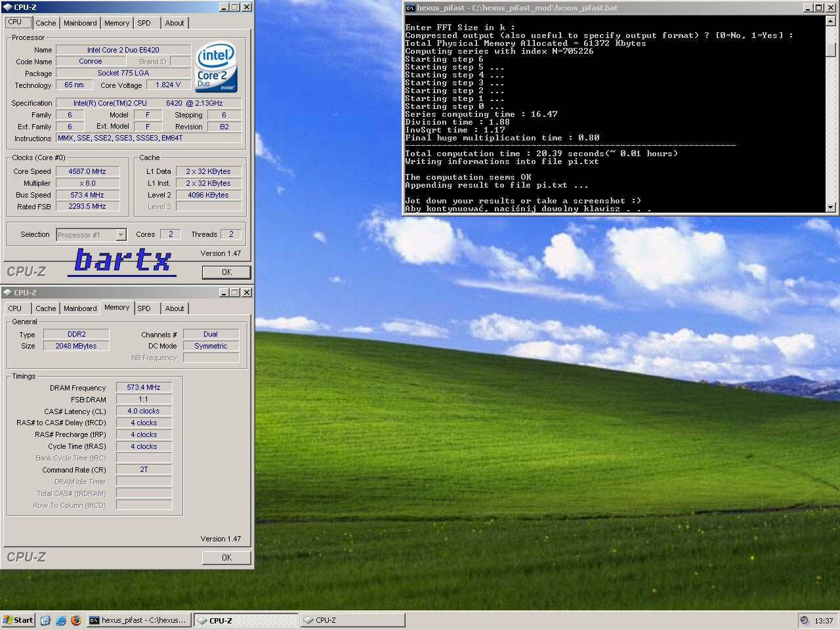Click the FSB:DRAM value '1:1'
Viewport: 840px width, 630px height.
(x=144, y=399)
